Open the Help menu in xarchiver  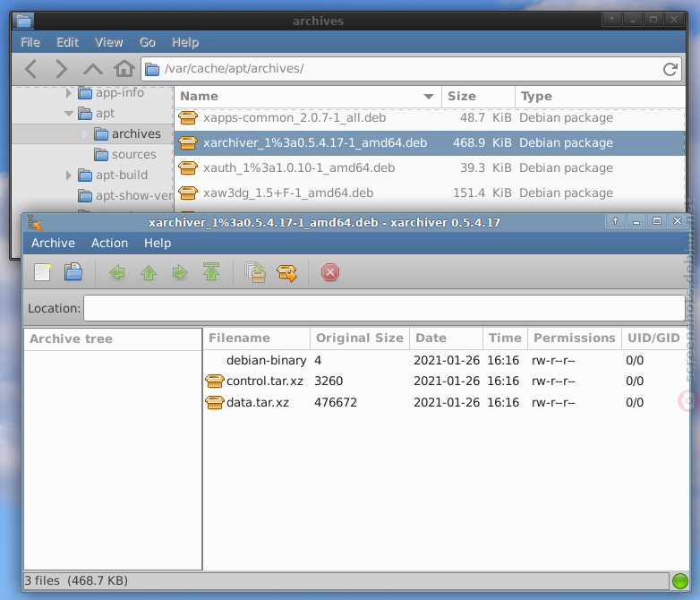click(x=158, y=243)
